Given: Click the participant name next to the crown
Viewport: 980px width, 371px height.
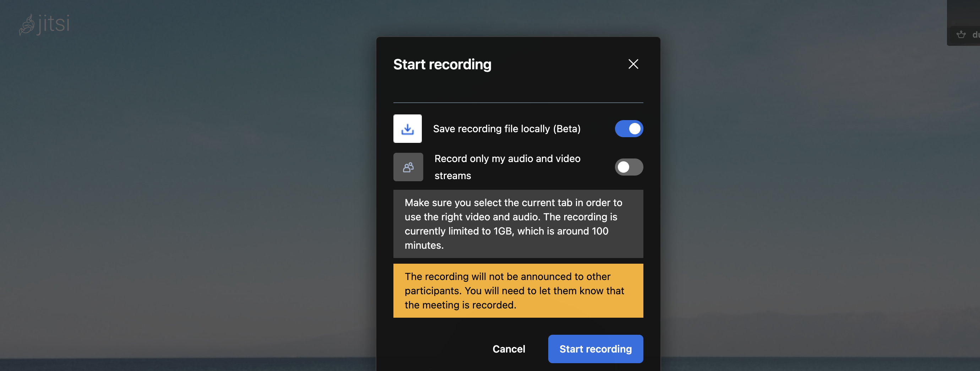Looking at the screenshot, I should click(976, 34).
